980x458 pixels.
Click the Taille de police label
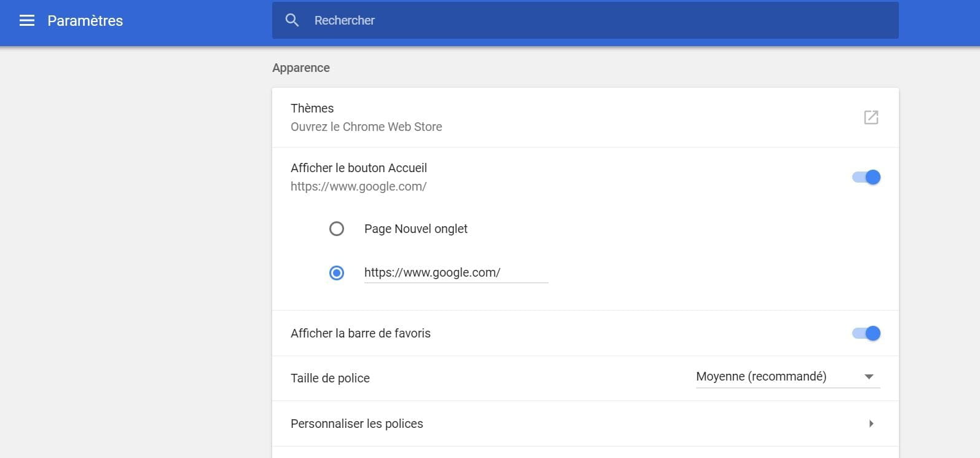click(x=330, y=378)
